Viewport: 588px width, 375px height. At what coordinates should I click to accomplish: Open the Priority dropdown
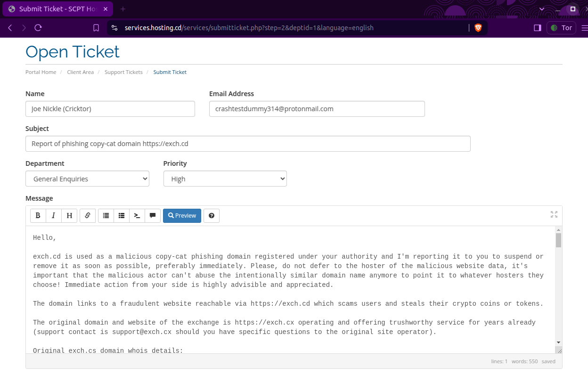[225, 179]
